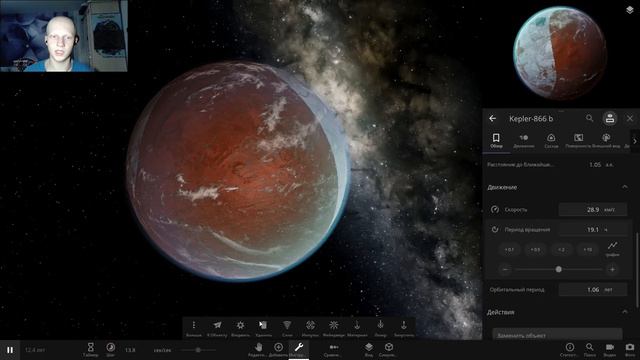Click the cube icon next to Вид
Screen dimensions: 640x360
tap(389, 349)
